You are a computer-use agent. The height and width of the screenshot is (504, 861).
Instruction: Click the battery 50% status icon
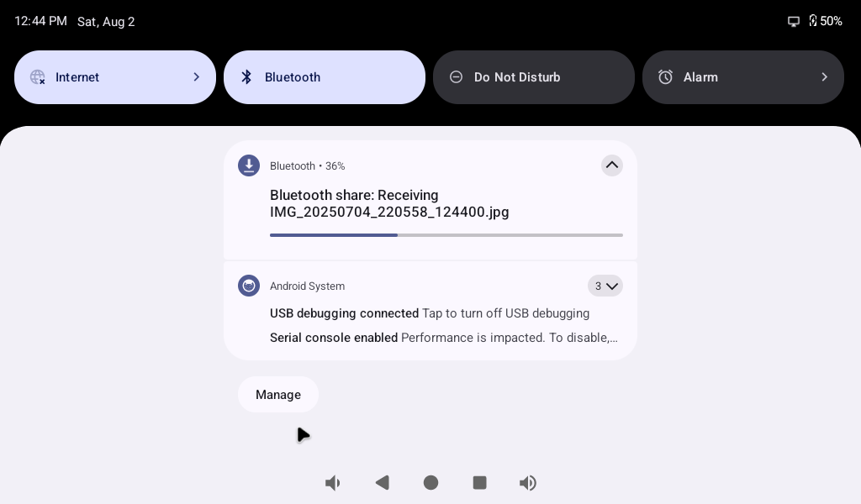pos(826,21)
